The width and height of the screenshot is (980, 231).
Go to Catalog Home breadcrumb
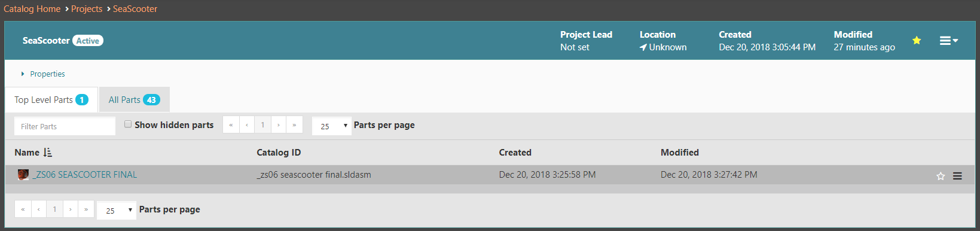coord(32,9)
